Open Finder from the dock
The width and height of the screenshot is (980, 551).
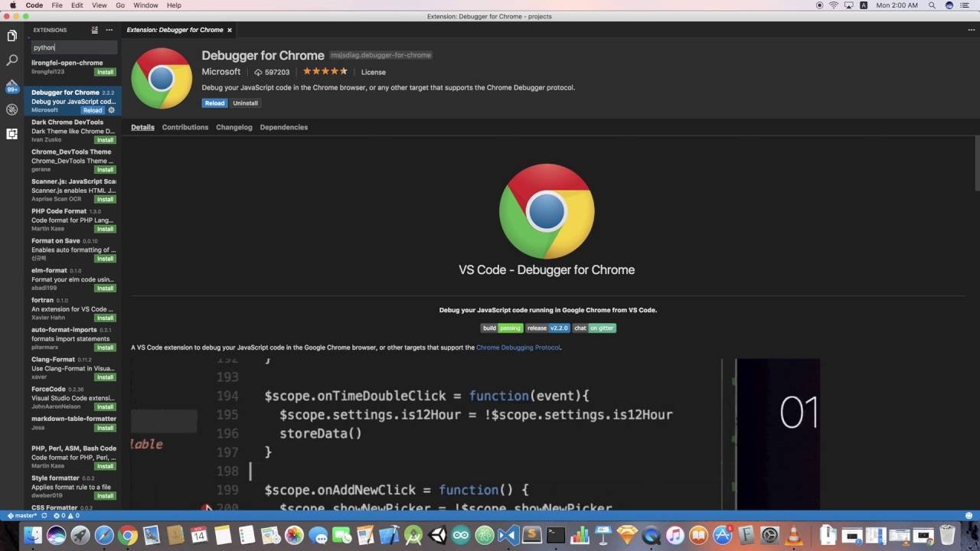[32, 536]
